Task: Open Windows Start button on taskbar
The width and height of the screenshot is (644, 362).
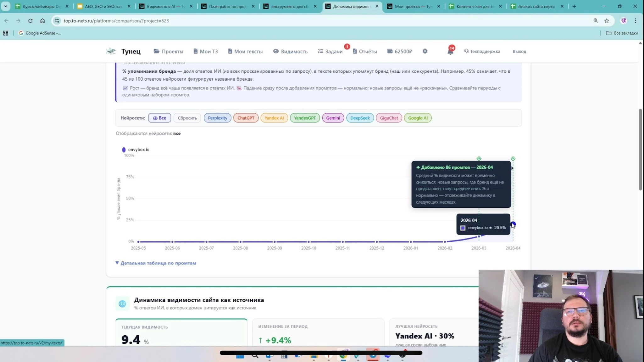Action: coord(240,356)
